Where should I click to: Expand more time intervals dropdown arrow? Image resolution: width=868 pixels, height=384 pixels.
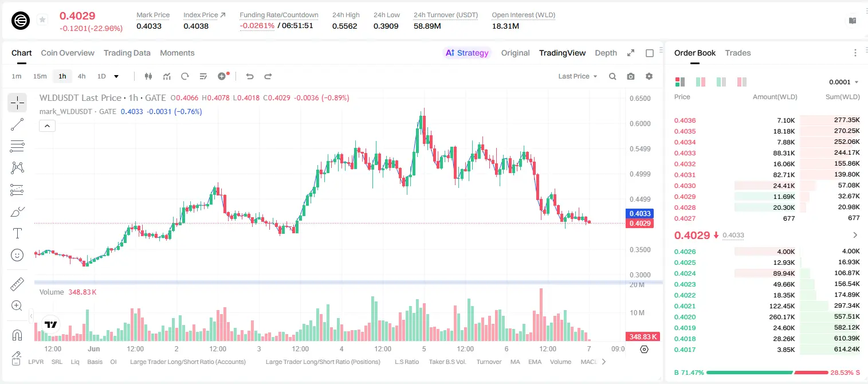116,76
